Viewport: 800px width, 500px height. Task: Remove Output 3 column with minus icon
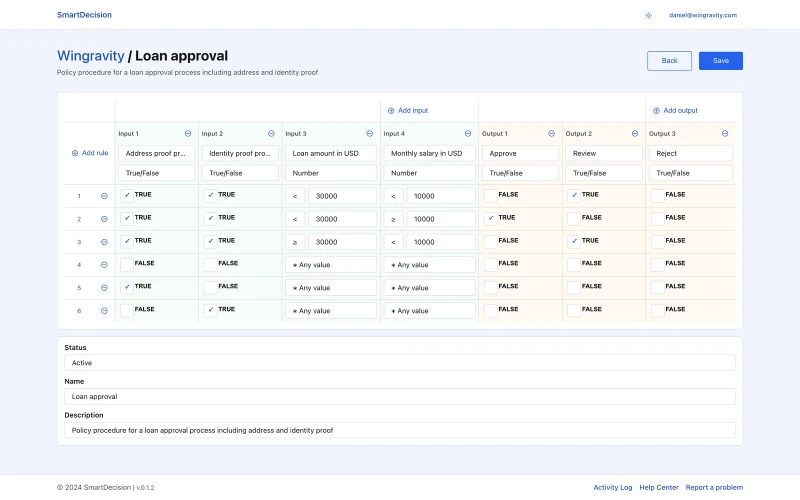725,134
